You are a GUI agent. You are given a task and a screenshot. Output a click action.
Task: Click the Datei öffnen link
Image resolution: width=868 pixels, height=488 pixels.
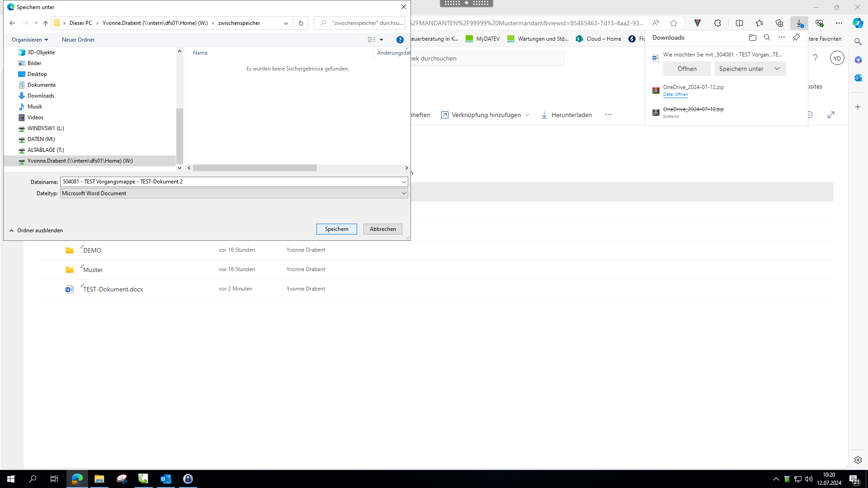675,94
